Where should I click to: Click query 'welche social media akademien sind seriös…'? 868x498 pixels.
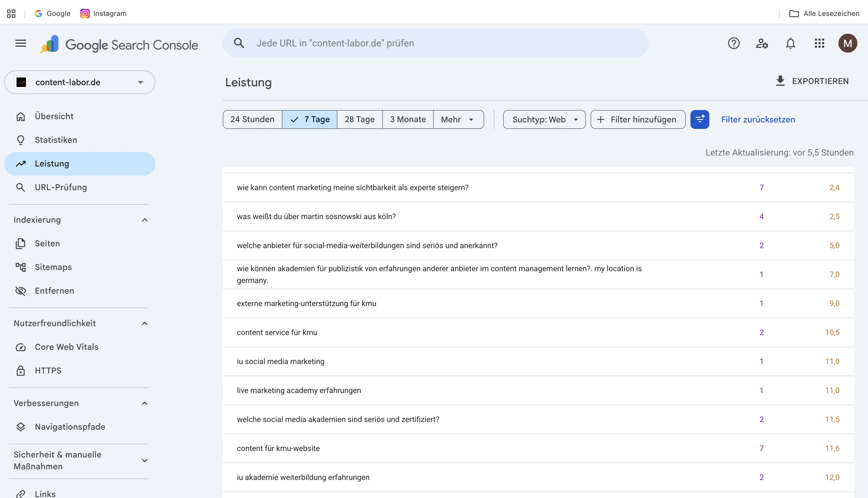(x=338, y=419)
